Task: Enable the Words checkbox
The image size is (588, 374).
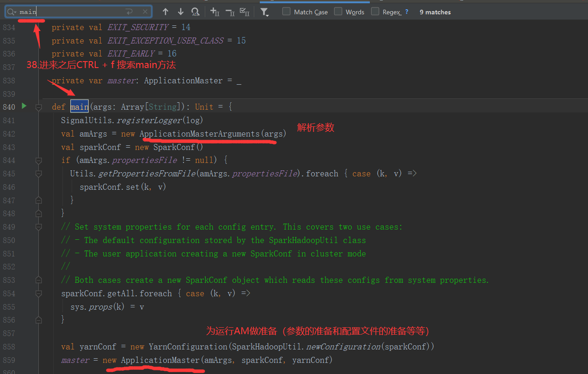Action: 338,12
